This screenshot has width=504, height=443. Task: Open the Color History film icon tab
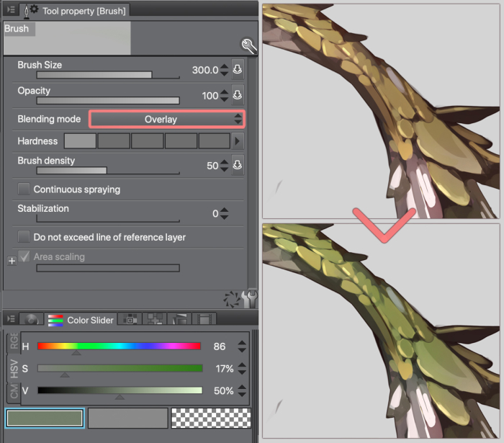(204, 320)
